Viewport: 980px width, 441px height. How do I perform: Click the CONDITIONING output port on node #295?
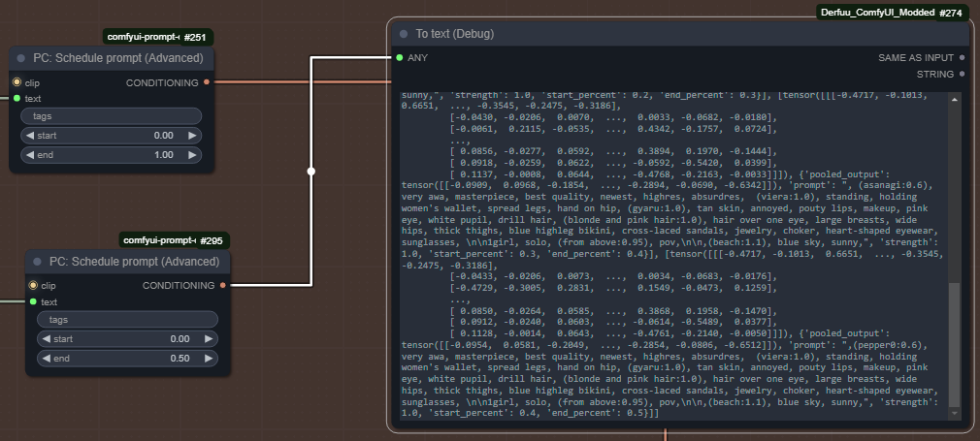(222, 286)
